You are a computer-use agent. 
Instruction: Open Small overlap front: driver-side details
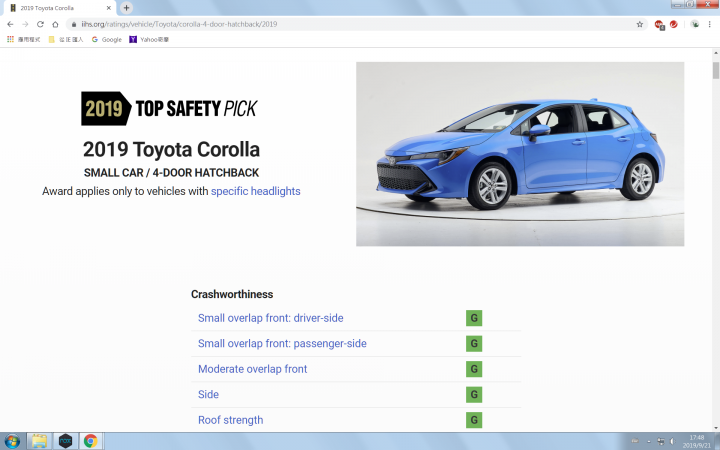click(270, 318)
